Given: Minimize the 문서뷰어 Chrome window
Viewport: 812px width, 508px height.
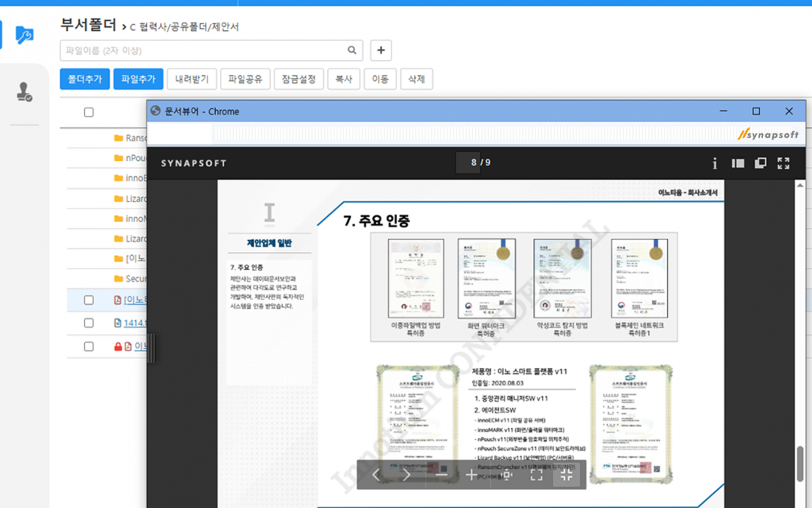Looking at the screenshot, I should [x=723, y=111].
